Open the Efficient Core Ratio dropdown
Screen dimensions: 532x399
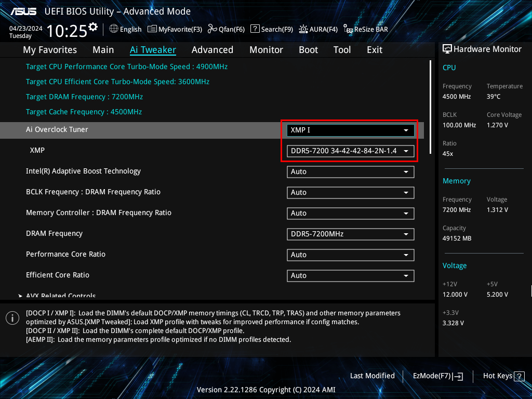[350, 275]
